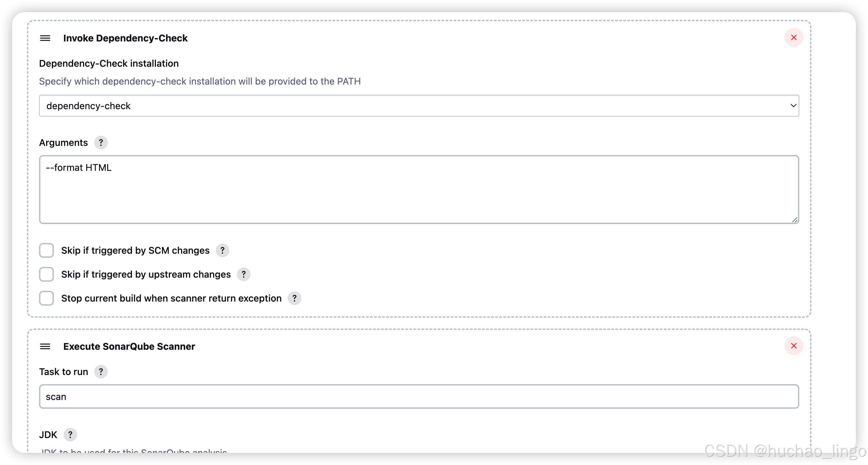Remove the Invoke Dependency-Check build step
Image resolution: width=868 pixels, height=465 pixels.
[794, 37]
